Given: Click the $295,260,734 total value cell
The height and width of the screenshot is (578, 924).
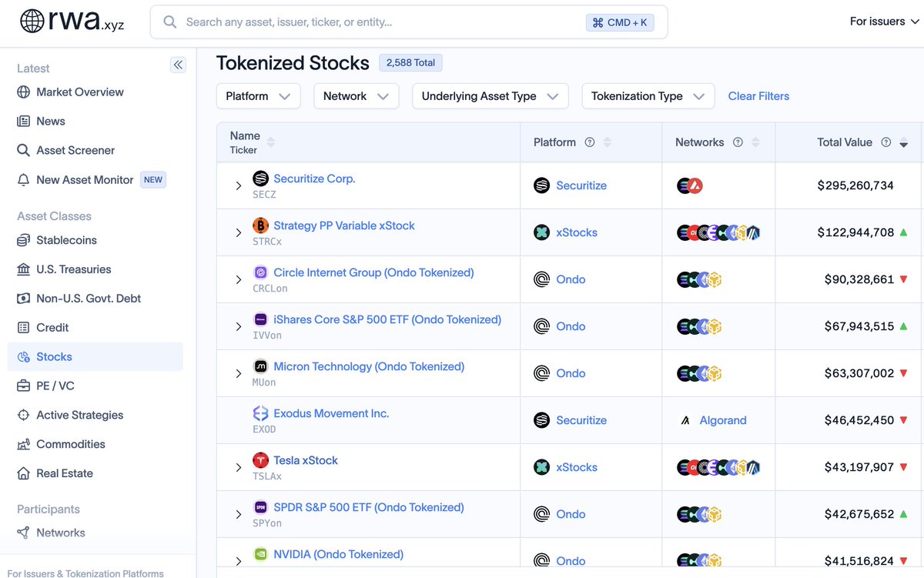Looking at the screenshot, I should coord(855,185).
